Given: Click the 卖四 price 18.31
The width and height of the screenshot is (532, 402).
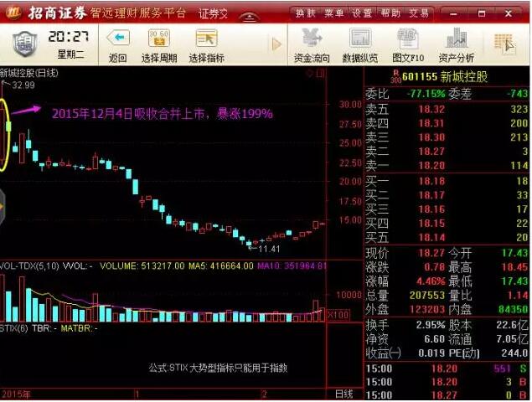Looking at the screenshot, I should (431, 123).
